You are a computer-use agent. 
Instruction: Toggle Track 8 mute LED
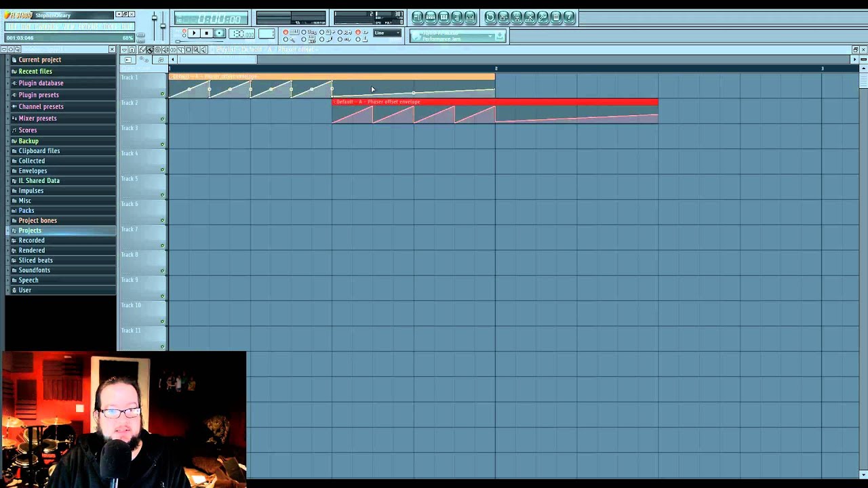coord(162,271)
